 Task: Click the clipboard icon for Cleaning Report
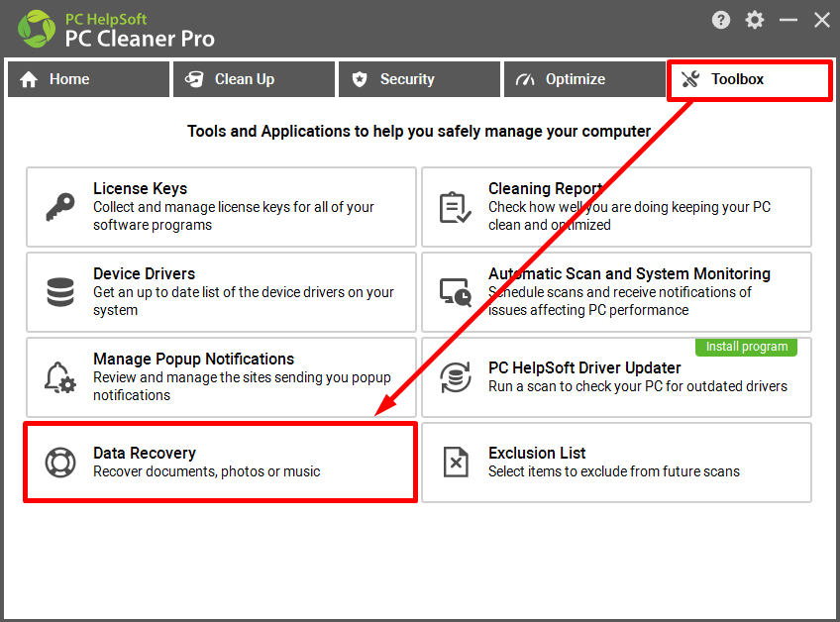[455, 207]
